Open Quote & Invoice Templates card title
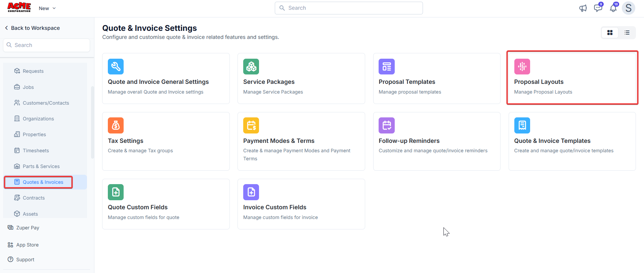This screenshot has width=644, height=273. (552, 141)
